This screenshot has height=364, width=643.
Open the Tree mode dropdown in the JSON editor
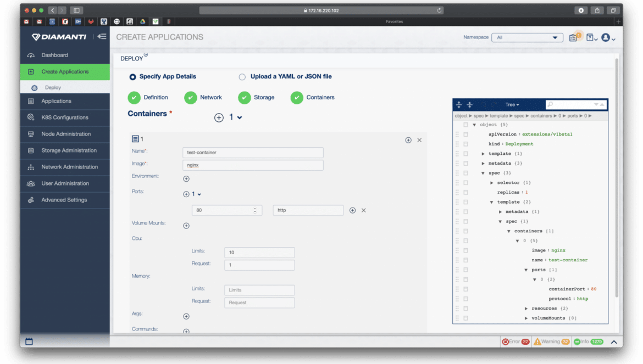[512, 105]
